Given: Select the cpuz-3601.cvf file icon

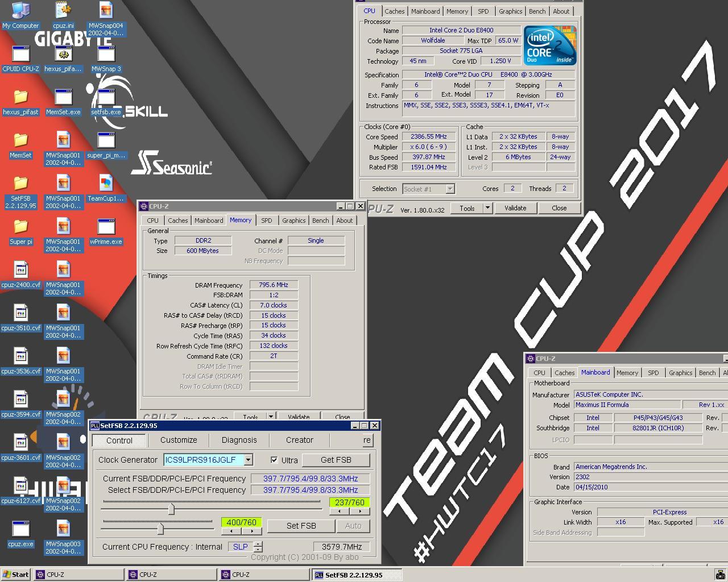Looking at the screenshot, I should click(20, 447).
